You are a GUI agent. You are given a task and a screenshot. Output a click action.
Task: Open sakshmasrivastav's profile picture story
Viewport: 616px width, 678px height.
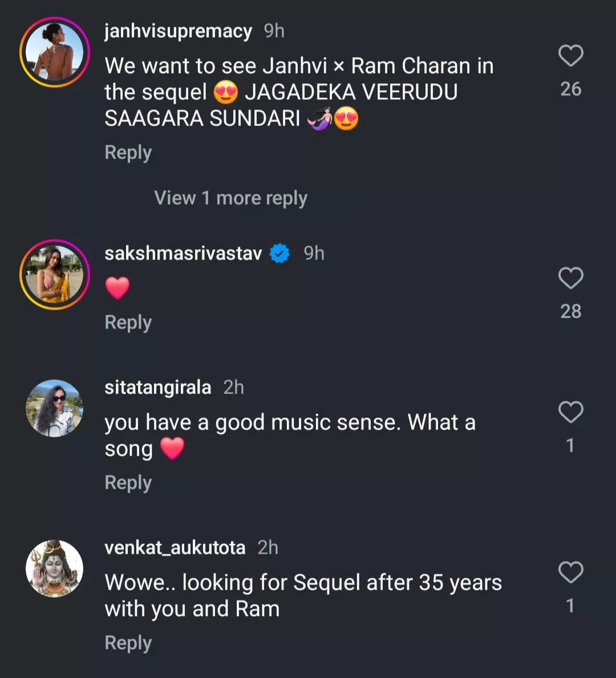tap(55, 275)
